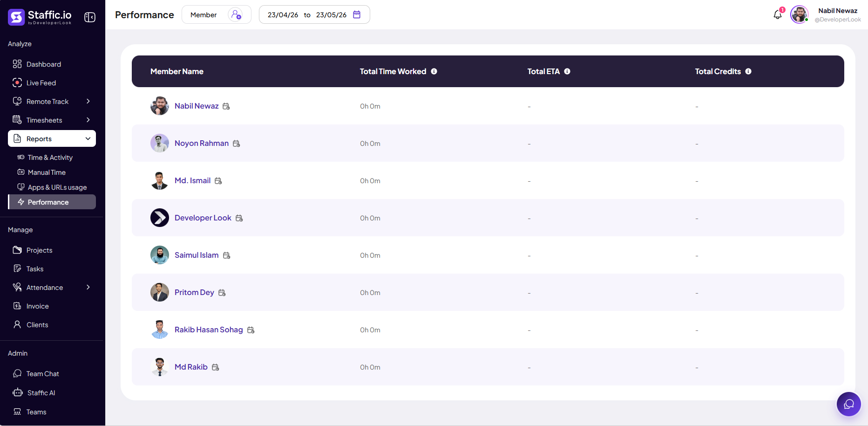Screen dimensions: 868x426
Task: Click the Invoice dollar icon
Action: pos(17,306)
